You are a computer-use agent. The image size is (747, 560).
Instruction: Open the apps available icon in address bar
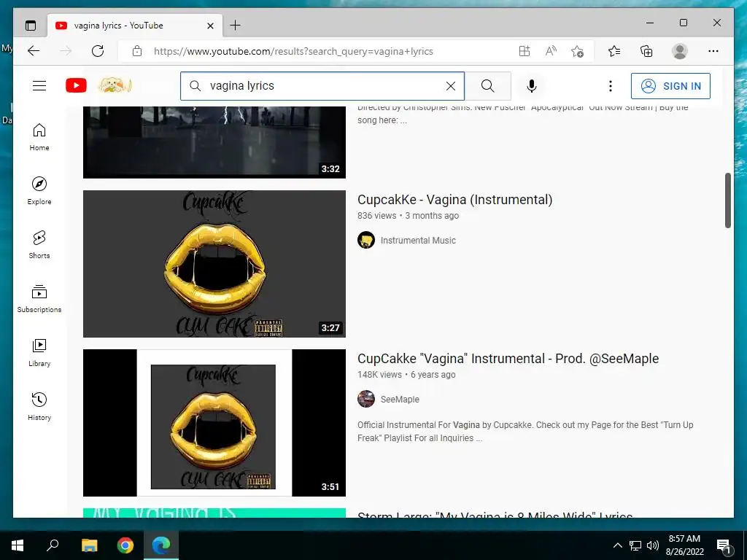pos(524,51)
